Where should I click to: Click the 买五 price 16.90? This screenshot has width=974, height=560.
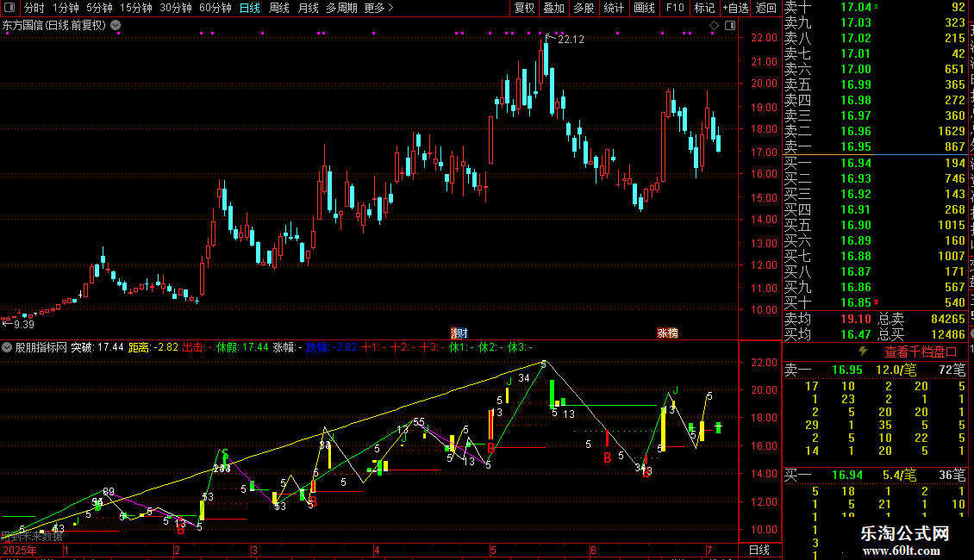click(x=855, y=225)
